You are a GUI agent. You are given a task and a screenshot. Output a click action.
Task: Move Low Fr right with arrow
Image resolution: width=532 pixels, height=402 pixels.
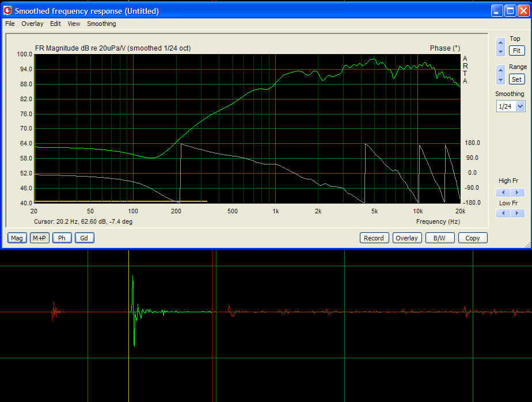(x=517, y=213)
